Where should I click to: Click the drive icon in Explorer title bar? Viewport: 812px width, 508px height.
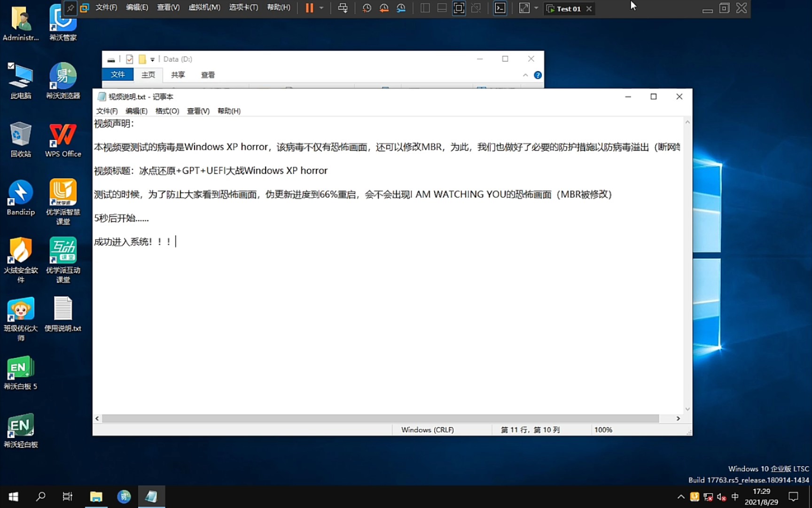point(111,60)
